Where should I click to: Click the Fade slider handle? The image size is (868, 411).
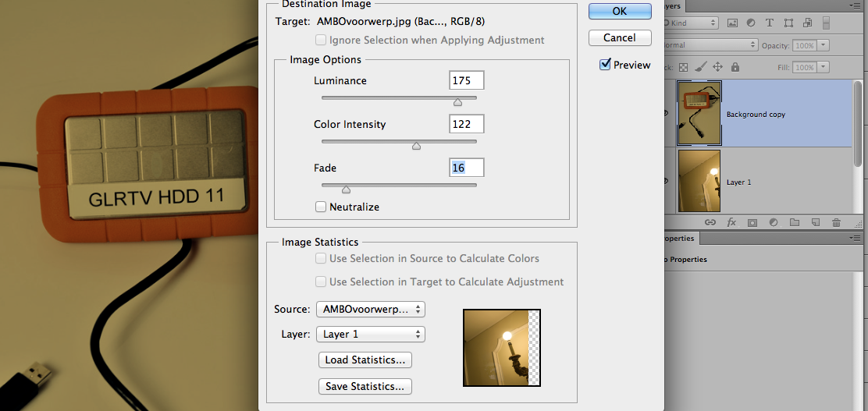[x=346, y=190]
